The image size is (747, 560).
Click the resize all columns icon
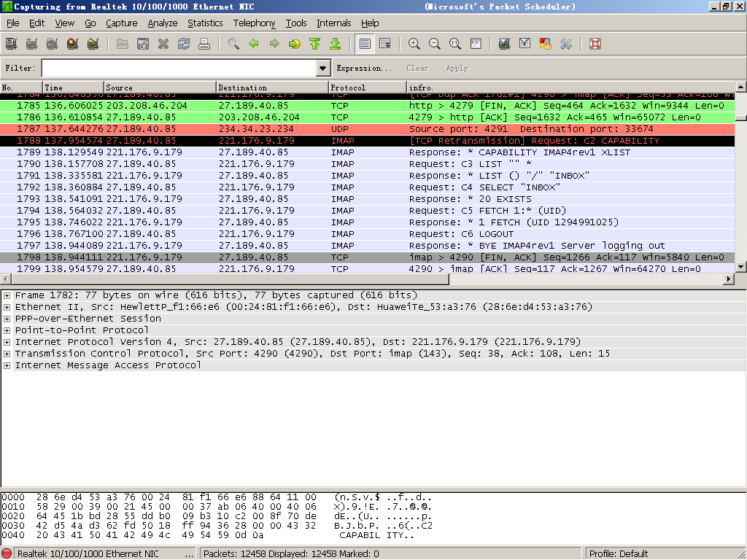(476, 44)
